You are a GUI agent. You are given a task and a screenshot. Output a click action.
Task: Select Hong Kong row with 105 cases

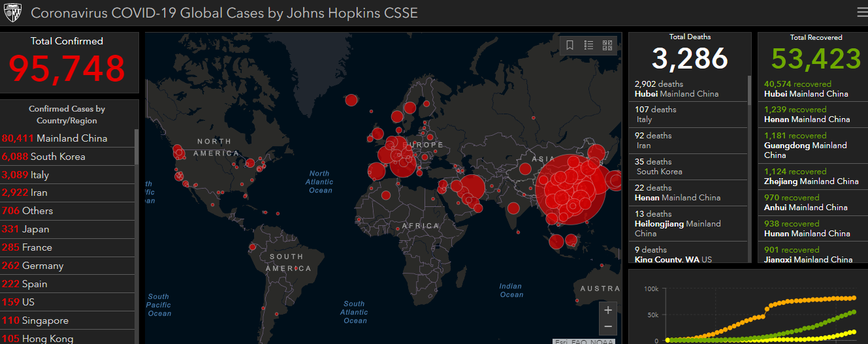pyautogui.click(x=67, y=337)
